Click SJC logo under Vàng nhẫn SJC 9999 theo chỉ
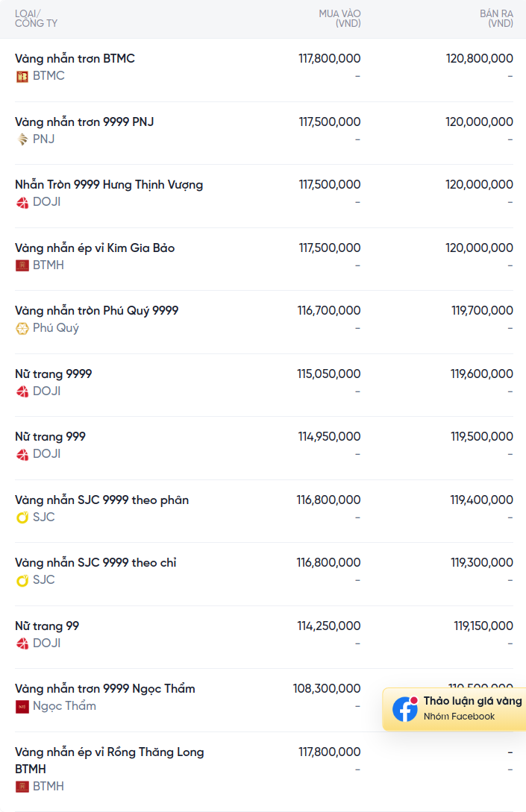 (x=22, y=580)
